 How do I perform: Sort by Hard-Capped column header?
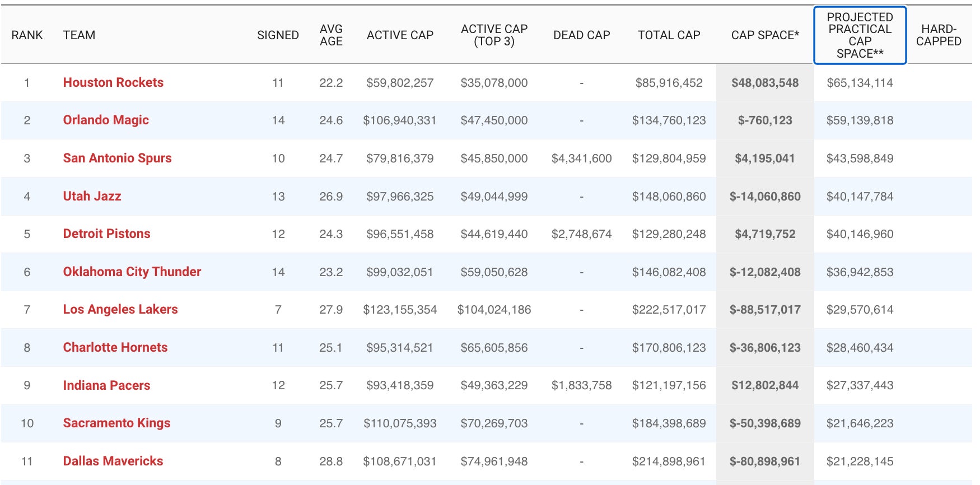tap(939, 35)
